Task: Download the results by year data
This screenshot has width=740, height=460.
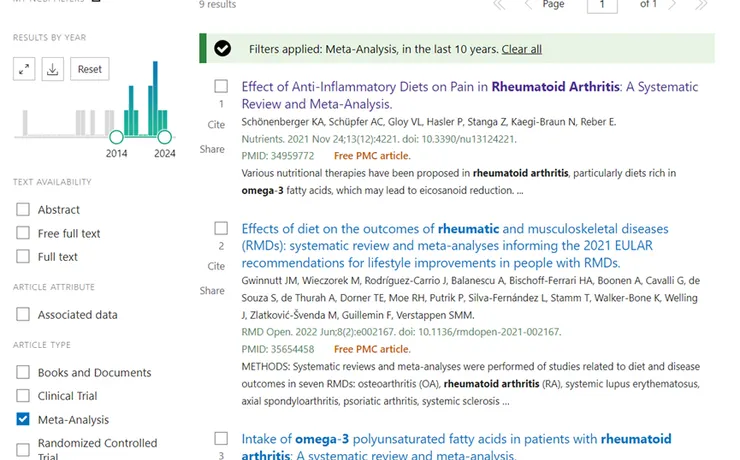Action: 52,69
